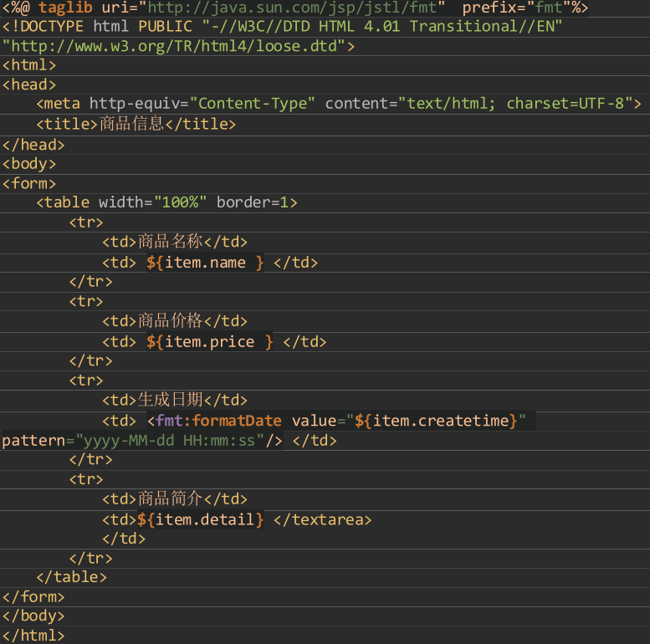The width and height of the screenshot is (650, 644).
Task: Click the <!DOCTYPE html PUBLIC declaration line
Action: [x=282, y=27]
